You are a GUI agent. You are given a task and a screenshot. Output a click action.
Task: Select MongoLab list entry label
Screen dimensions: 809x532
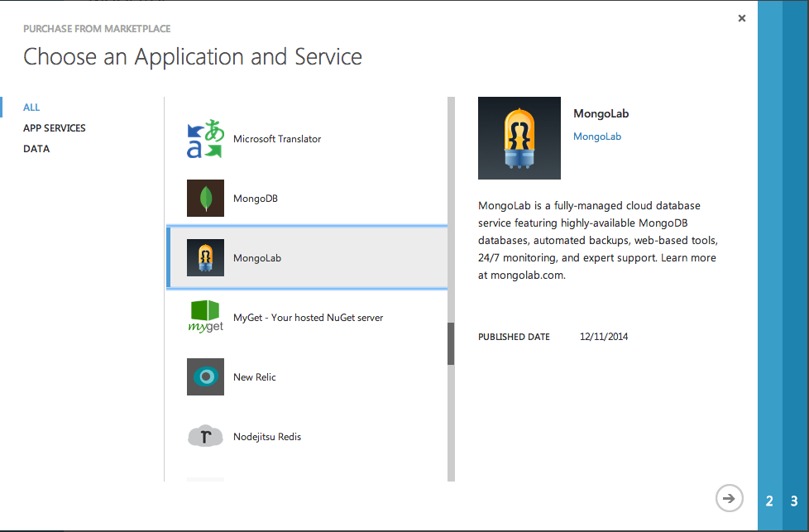[x=257, y=258]
